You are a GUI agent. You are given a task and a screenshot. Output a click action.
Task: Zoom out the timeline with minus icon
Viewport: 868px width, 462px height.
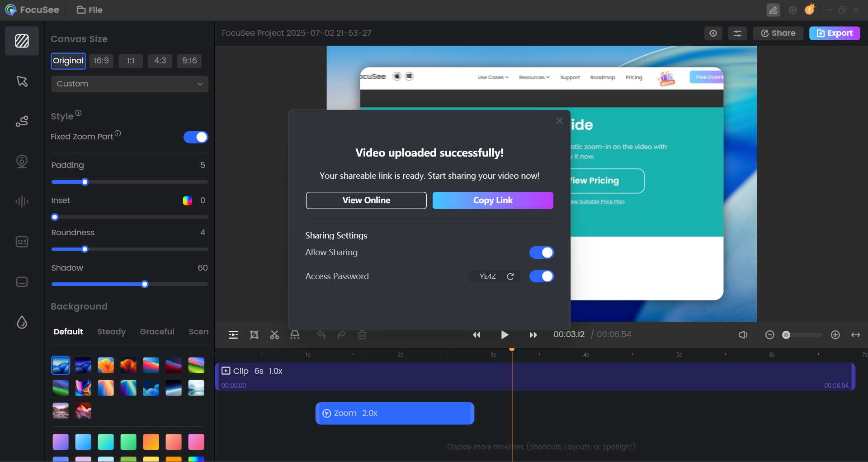[x=769, y=335]
